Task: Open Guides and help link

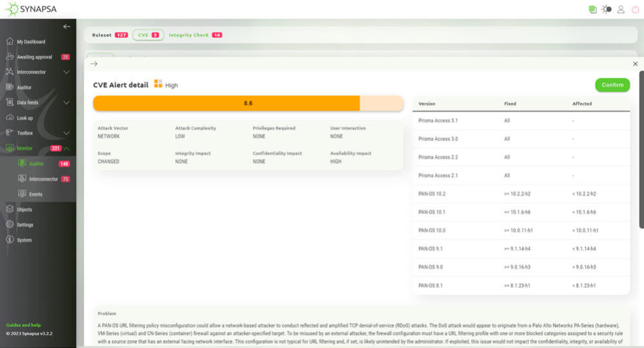Action: [23, 325]
